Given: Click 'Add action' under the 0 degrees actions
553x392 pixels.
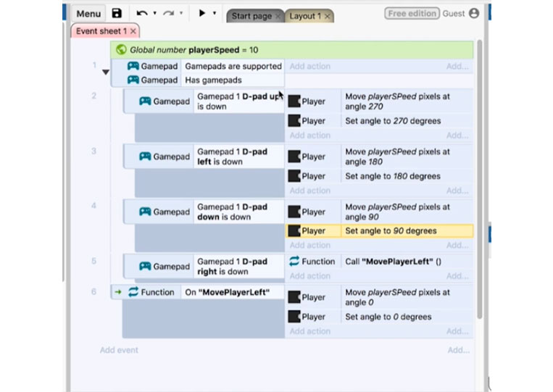Looking at the screenshot, I should [x=310, y=331].
